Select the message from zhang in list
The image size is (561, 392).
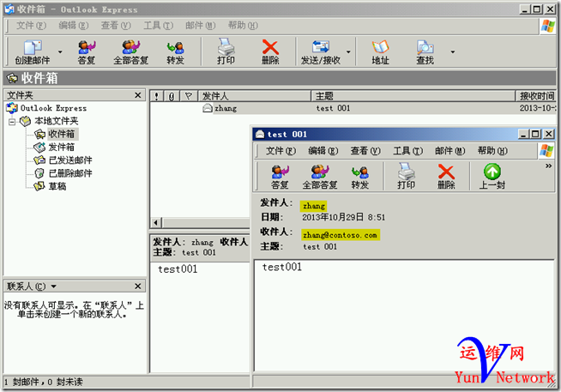[353, 108]
